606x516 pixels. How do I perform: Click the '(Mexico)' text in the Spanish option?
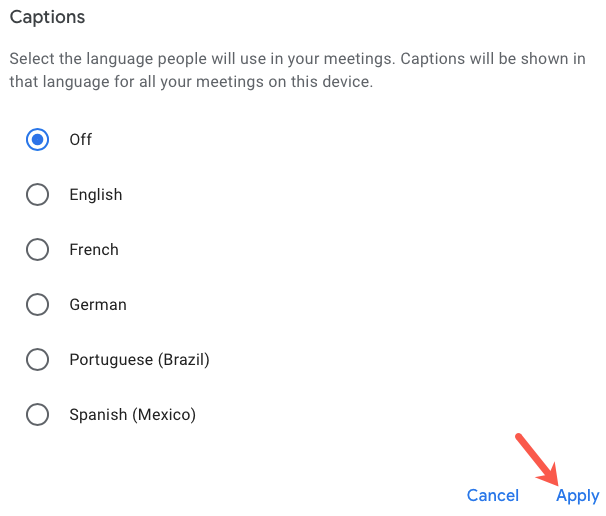163,415
